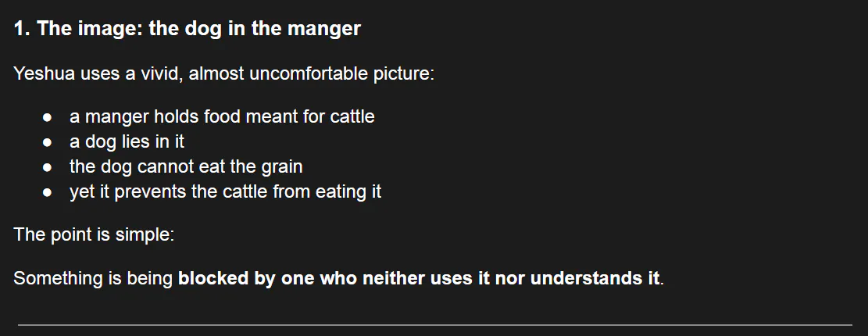Screen dimensions: 868x336
Task: Click the number "1." in the section heading
Action: coord(23,29)
